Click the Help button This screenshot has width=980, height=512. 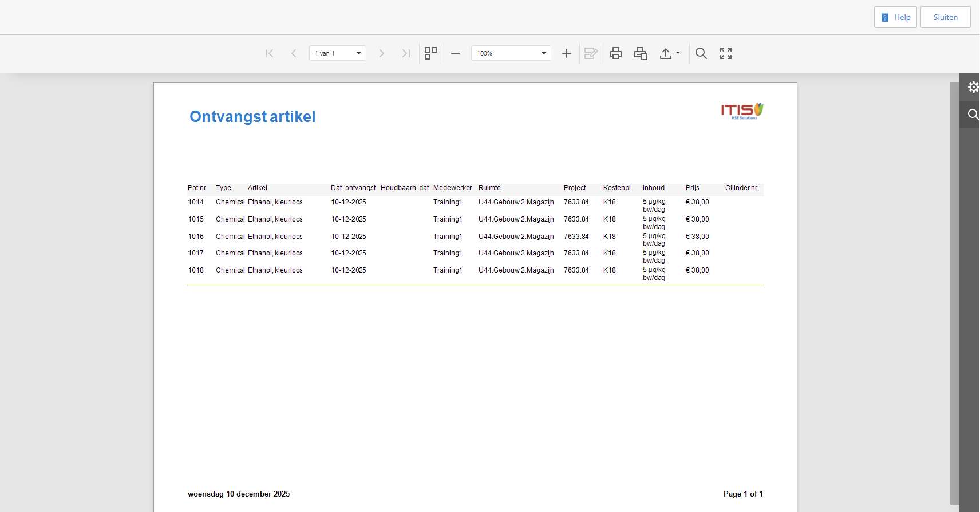[895, 17]
